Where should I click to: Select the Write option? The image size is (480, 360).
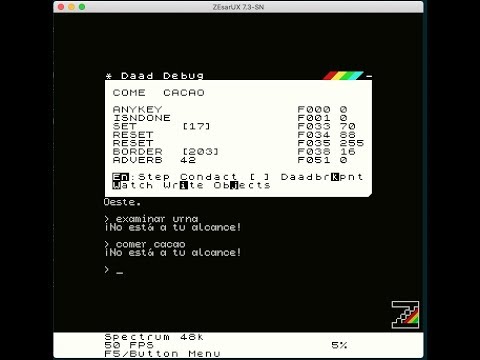tap(183, 185)
